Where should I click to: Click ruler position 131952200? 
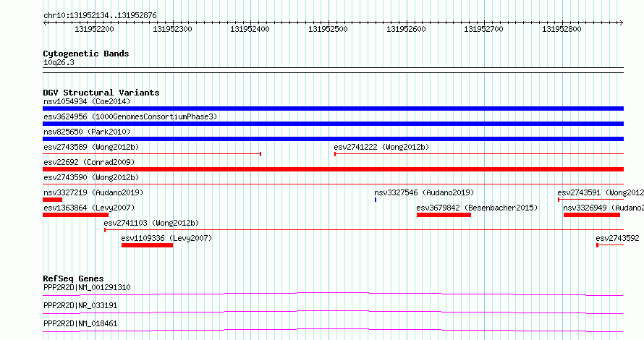95,29
